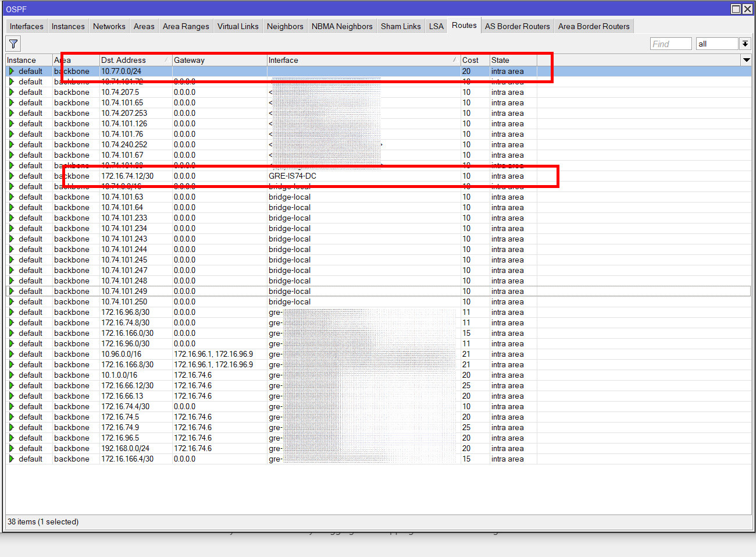Open the column configuration dropdown at header end
The width and height of the screenshot is (756, 557).
tap(746, 59)
